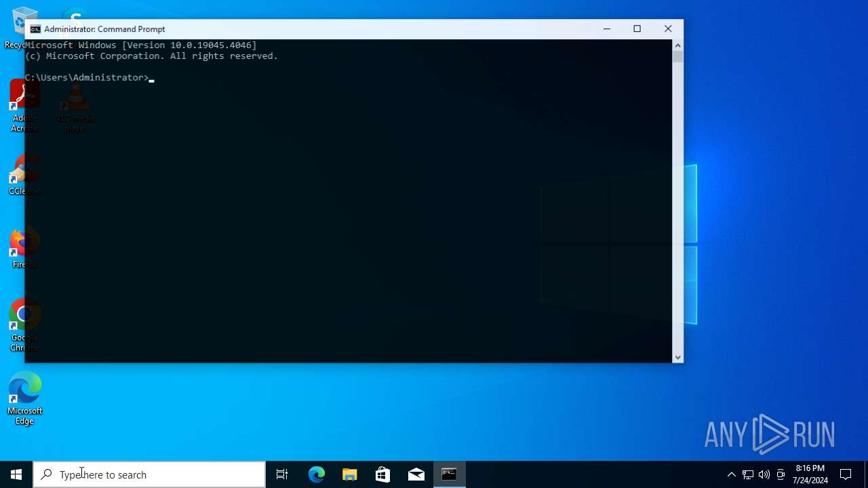This screenshot has height=488, width=868.
Task: Click the tray icon left of the clock
Action: [x=781, y=474]
